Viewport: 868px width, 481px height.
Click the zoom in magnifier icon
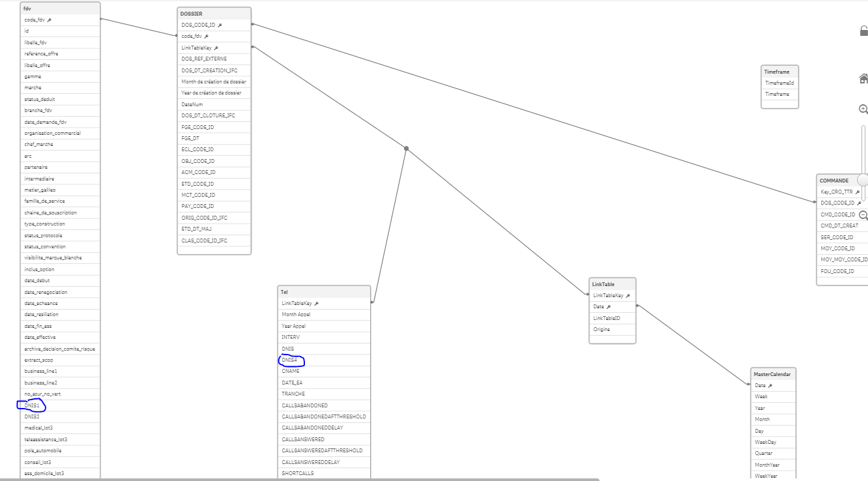(864, 109)
